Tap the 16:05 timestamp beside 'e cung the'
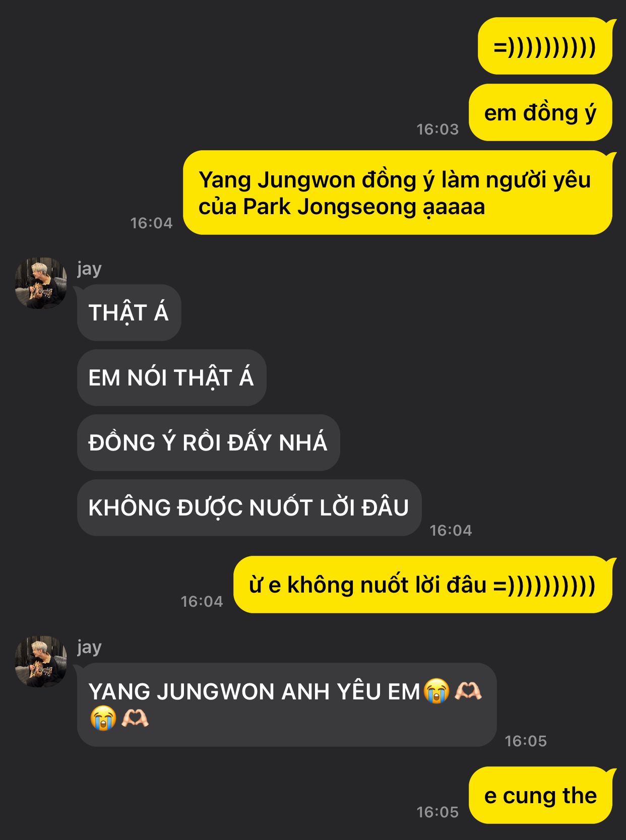The width and height of the screenshot is (626, 840). (437, 812)
